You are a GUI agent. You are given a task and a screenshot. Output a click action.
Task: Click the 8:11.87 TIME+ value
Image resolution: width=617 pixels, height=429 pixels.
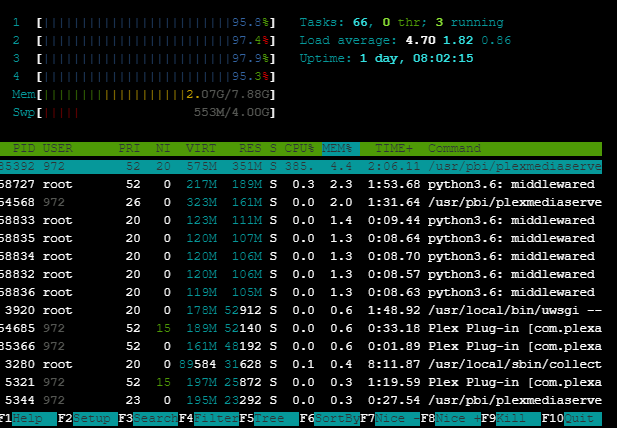pos(394,364)
